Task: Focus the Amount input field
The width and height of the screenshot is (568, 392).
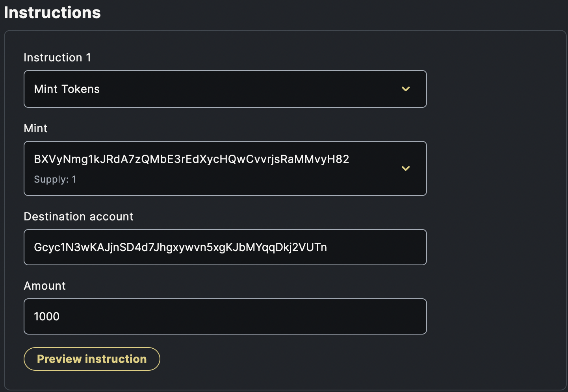Action: [225, 316]
